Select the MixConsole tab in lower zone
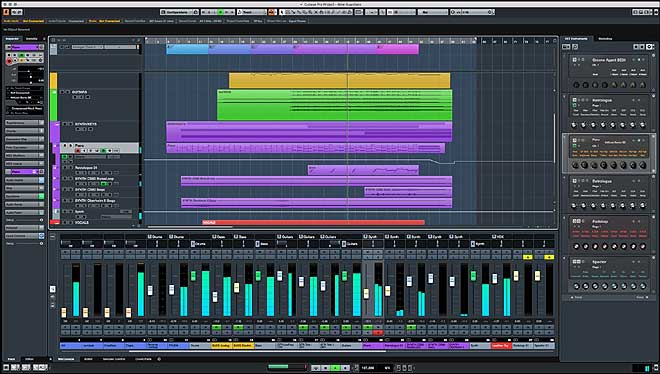The width and height of the screenshot is (660, 374). point(66,359)
